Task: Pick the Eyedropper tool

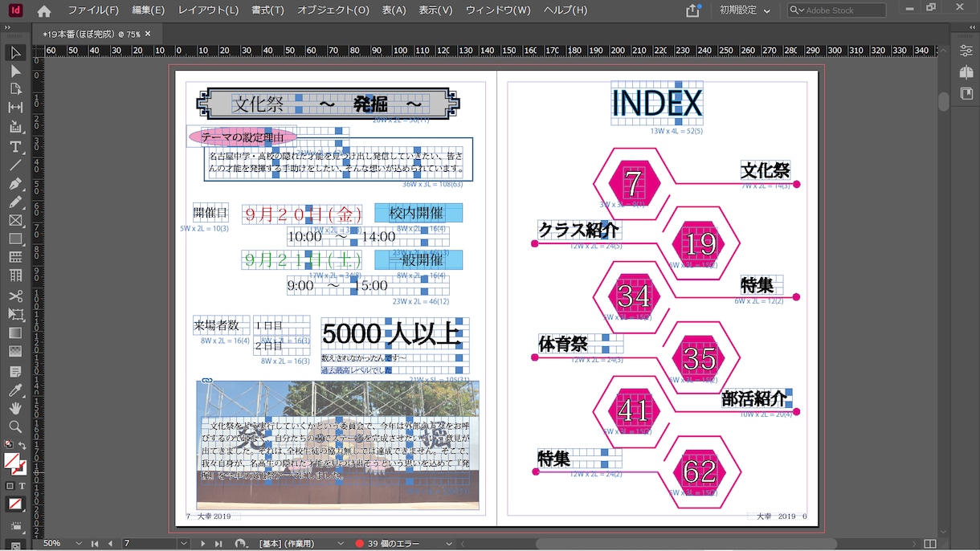Action: coord(15,390)
